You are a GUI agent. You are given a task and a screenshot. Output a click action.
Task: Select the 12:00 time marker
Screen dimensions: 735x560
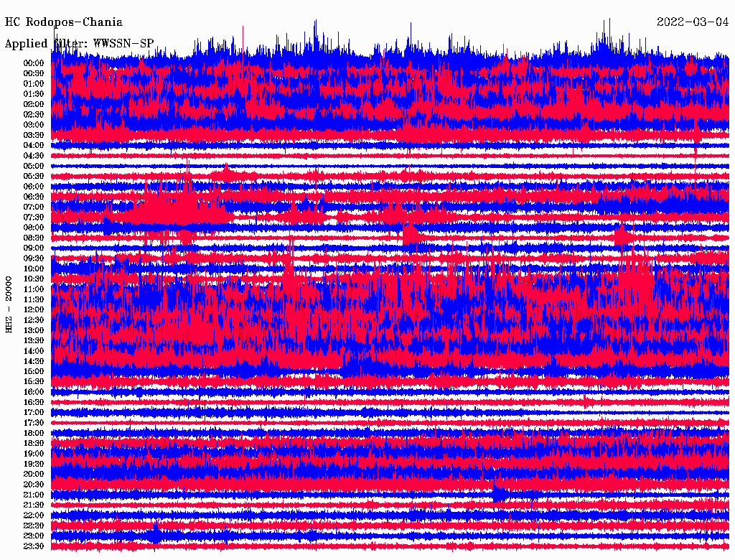(x=34, y=310)
